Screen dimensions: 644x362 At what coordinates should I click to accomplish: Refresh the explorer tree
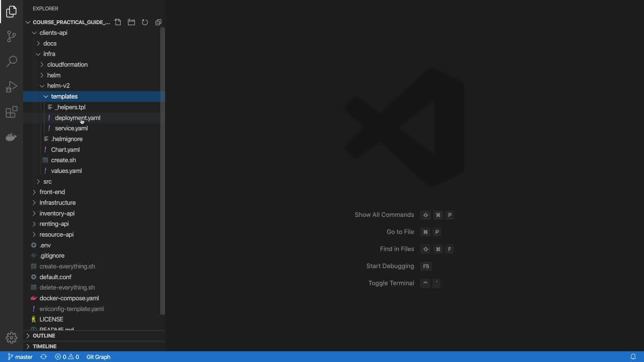(145, 22)
